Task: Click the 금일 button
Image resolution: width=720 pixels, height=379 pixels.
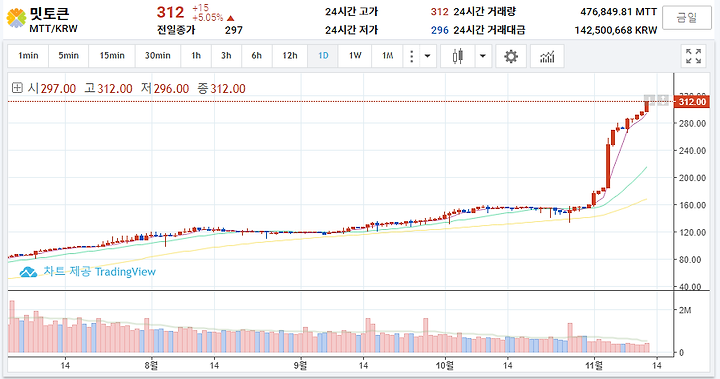Action: click(x=687, y=18)
